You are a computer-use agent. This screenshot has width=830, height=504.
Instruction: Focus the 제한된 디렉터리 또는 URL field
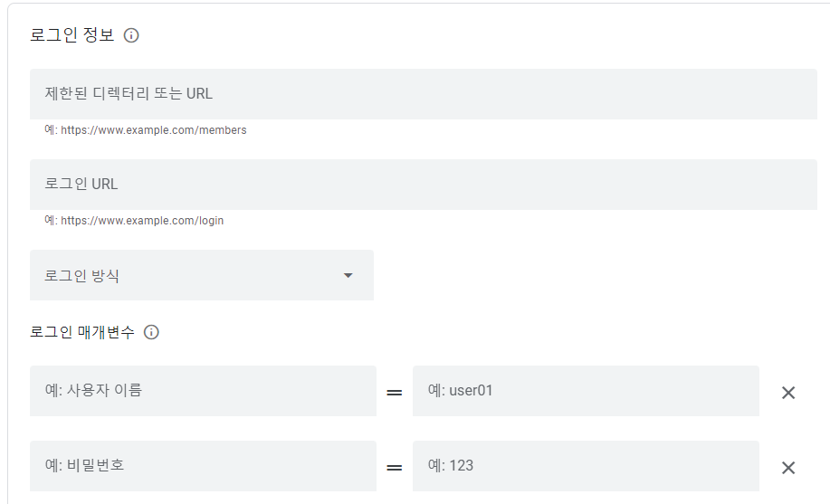click(424, 94)
